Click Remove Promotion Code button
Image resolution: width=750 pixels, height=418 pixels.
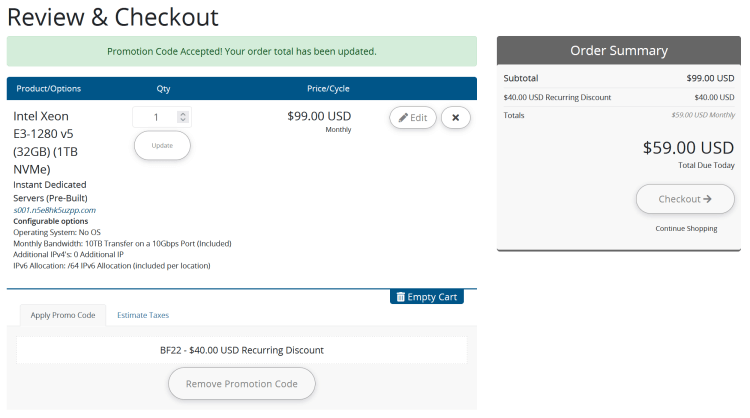click(242, 384)
